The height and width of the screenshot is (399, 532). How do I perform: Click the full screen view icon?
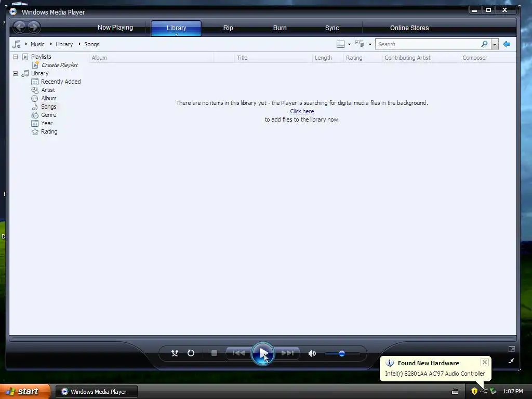click(512, 349)
